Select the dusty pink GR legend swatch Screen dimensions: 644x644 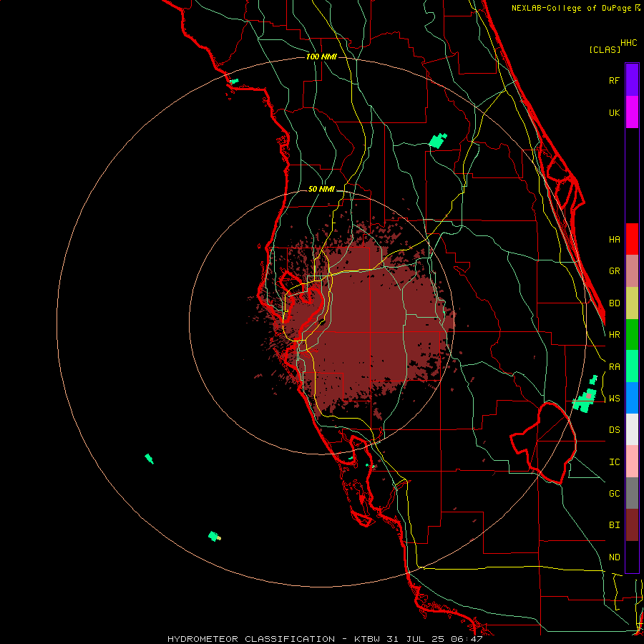[632, 271]
